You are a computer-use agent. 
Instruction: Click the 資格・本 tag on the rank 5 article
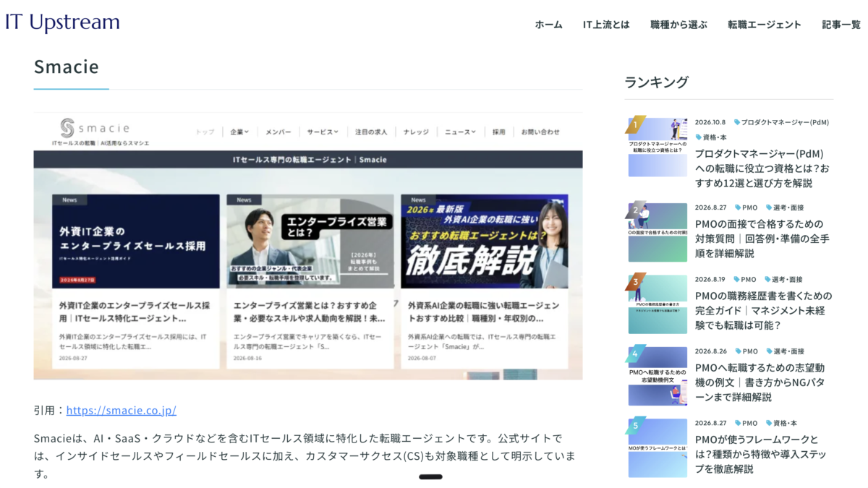coord(781,423)
